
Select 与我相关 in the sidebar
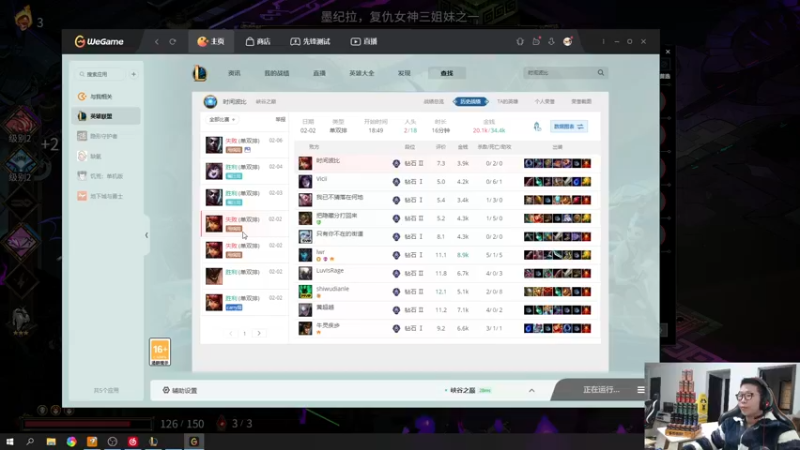pyautogui.click(x=107, y=96)
